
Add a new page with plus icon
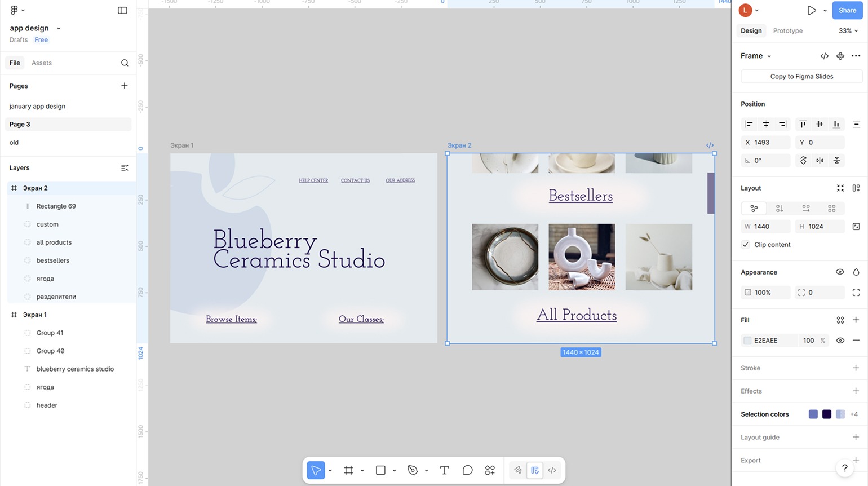point(125,86)
